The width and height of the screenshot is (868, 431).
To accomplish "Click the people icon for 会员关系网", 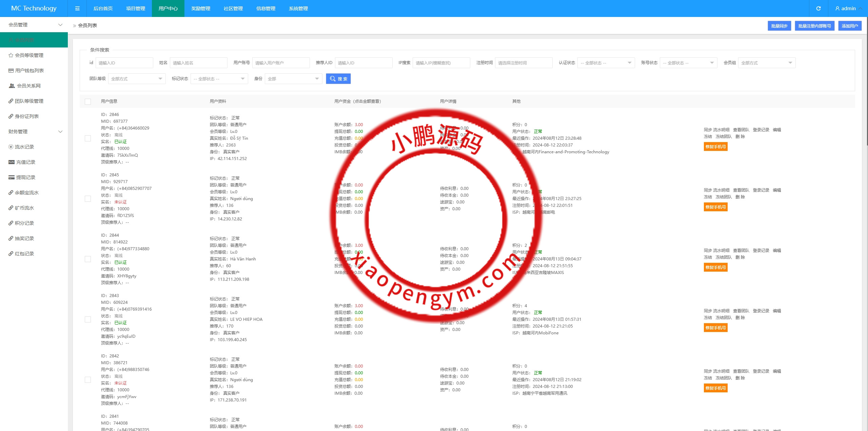I will point(12,86).
